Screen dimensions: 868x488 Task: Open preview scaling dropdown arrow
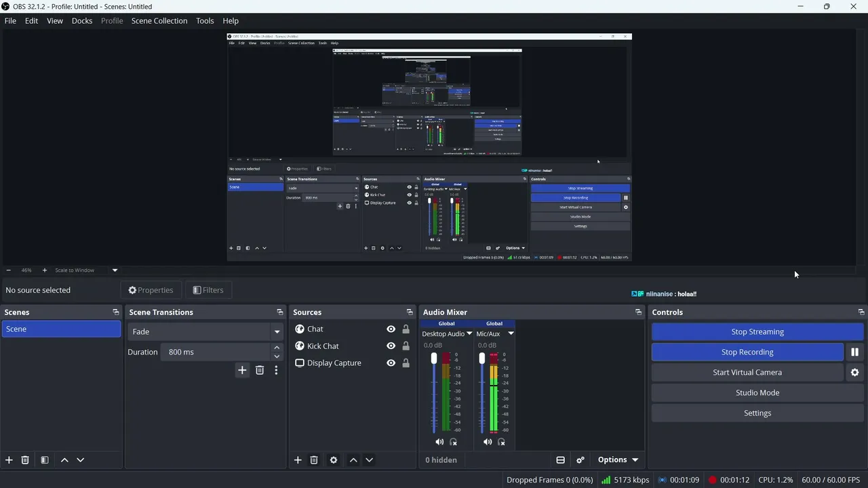[115, 270]
